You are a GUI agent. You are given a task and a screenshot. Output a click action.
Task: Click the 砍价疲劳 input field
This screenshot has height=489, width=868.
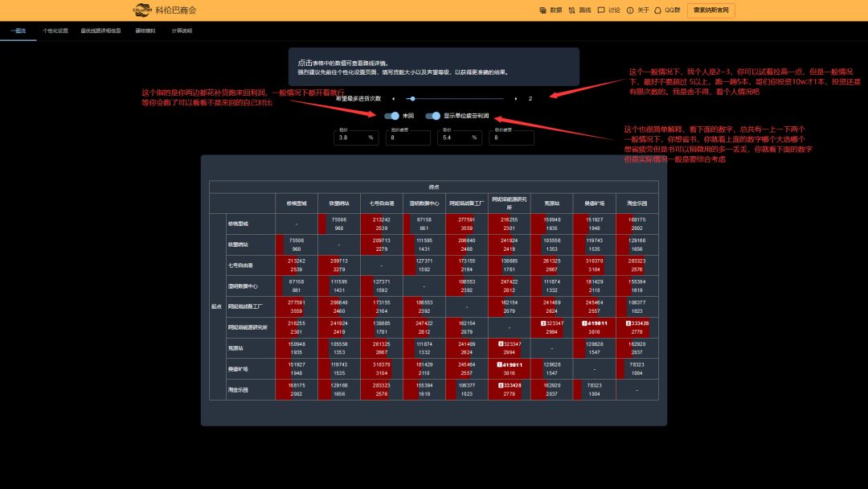(511, 138)
